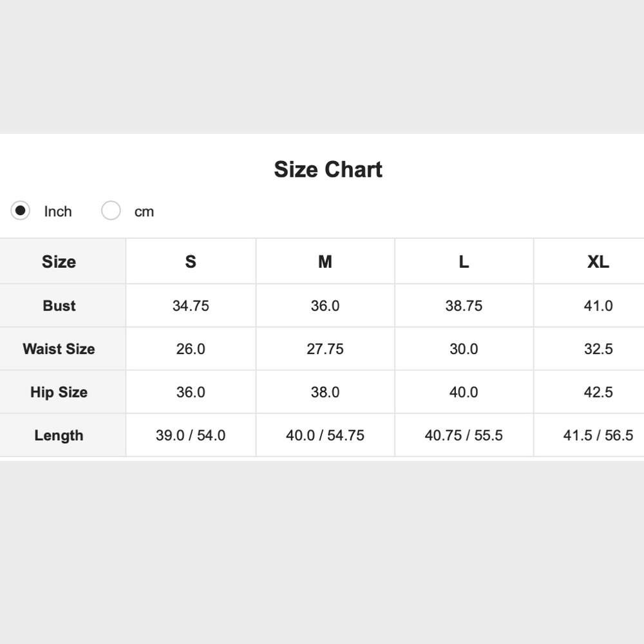Click the Size Chart heading

[x=328, y=169]
